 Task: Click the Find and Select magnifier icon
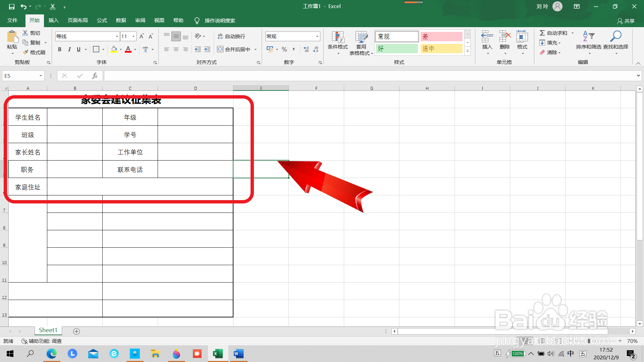pos(615,37)
